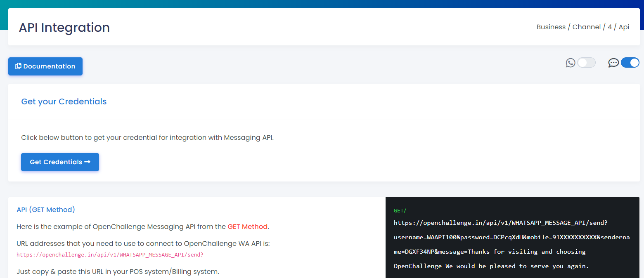
Task: Open Channel in the breadcrumb trail
Action: tap(587, 27)
